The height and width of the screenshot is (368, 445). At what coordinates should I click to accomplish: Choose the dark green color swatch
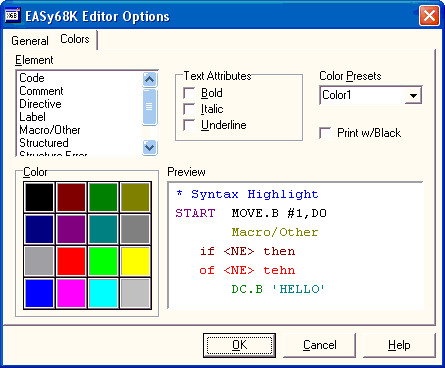pyautogui.click(x=103, y=197)
